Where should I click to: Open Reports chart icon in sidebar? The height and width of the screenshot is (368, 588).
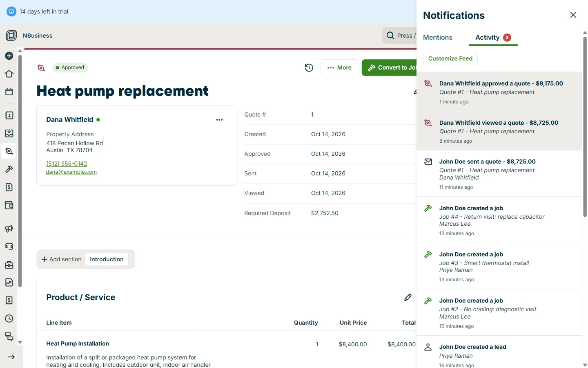click(9, 283)
